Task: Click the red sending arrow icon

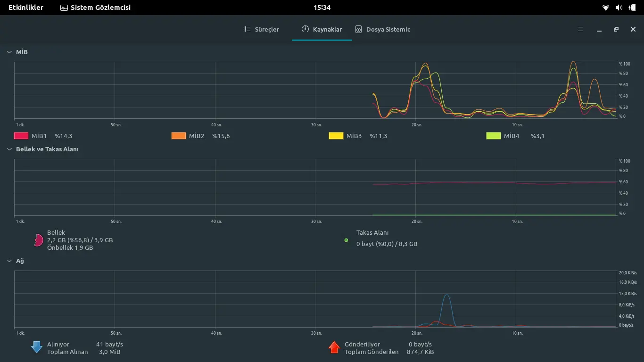Action: [334, 347]
